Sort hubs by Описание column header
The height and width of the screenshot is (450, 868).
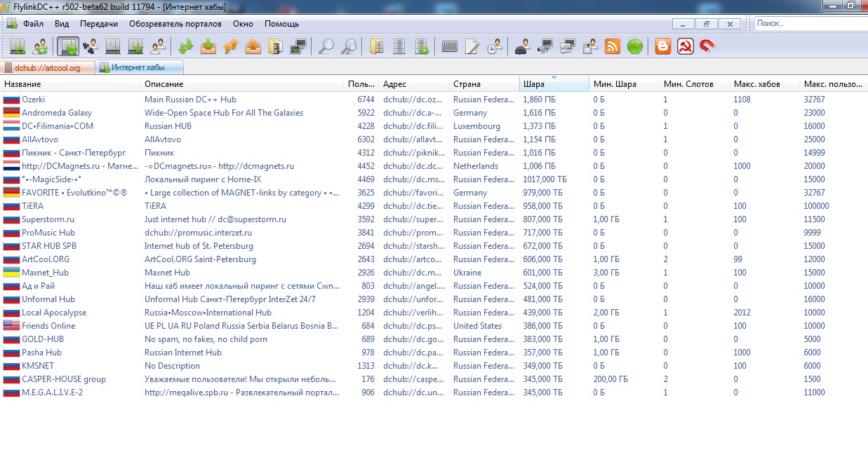(x=242, y=84)
